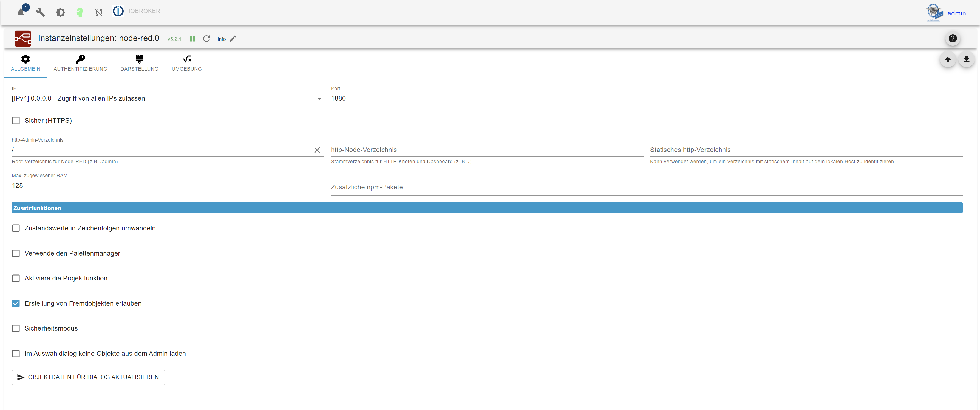
Task: Open the Umgebung tab
Action: [x=186, y=63]
